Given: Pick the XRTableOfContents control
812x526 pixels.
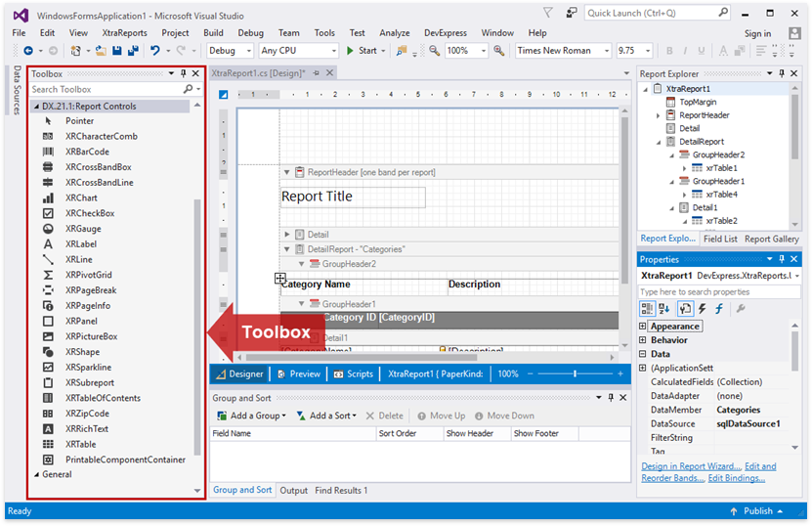Looking at the screenshot, I should pyautogui.click(x=103, y=398).
